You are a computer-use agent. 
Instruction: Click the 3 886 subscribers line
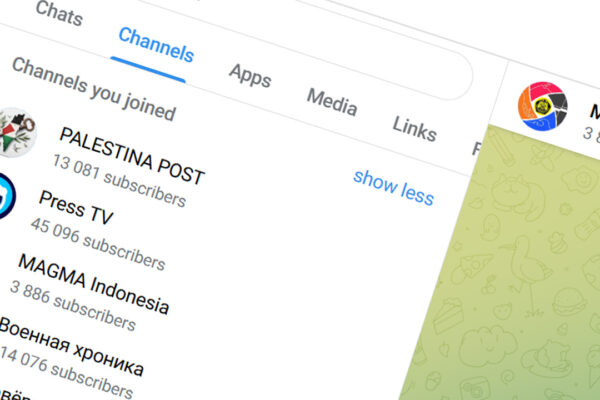coord(72,305)
